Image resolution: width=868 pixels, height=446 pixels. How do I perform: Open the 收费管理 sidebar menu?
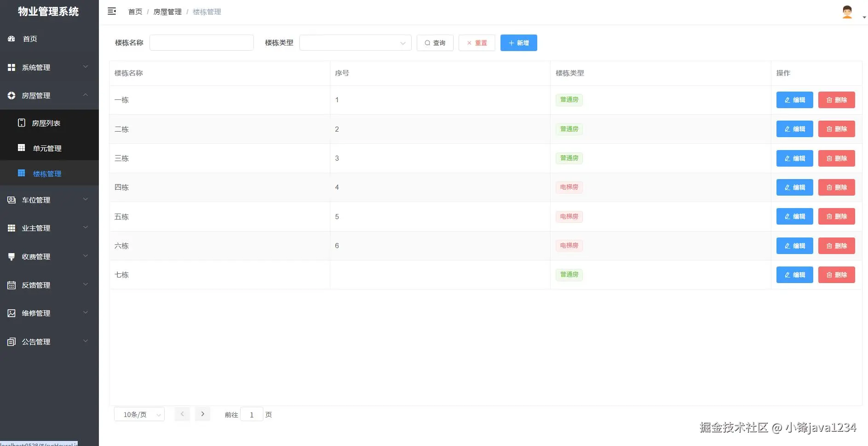(x=49, y=256)
